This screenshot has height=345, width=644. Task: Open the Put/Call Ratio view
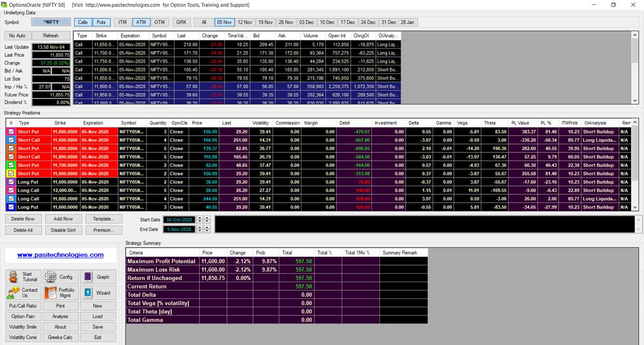click(x=23, y=306)
